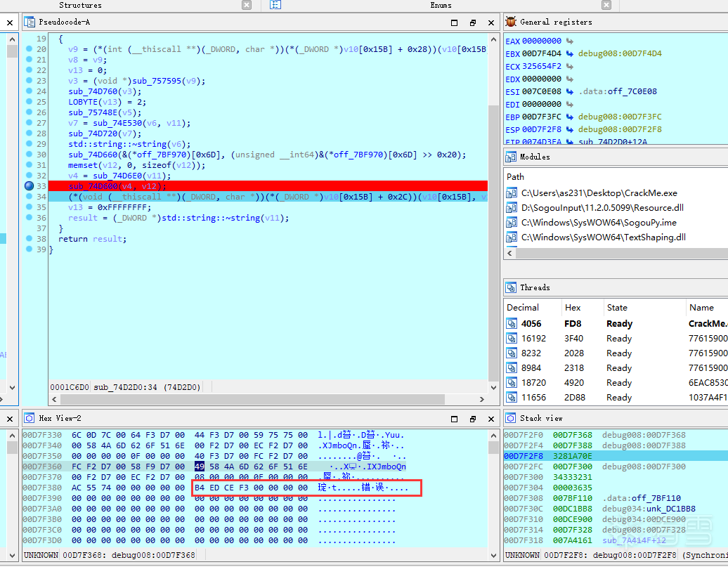Click EAX register value 00000000
The height and width of the screenshot is (567, 728).
[x=542, y=41]
